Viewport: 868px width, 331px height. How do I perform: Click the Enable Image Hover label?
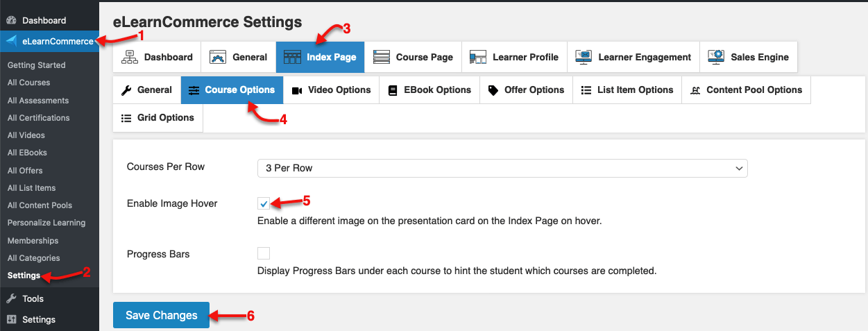(172, 203)
